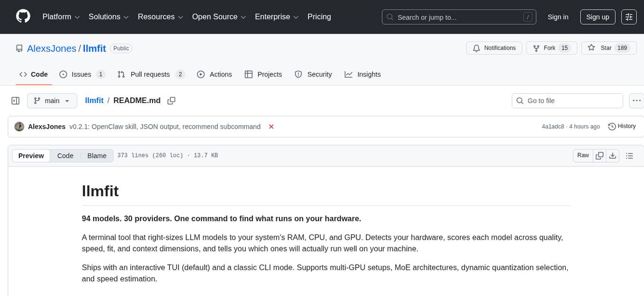Click the GitHub logo
The image size is (644, 296).
point(23,17)
